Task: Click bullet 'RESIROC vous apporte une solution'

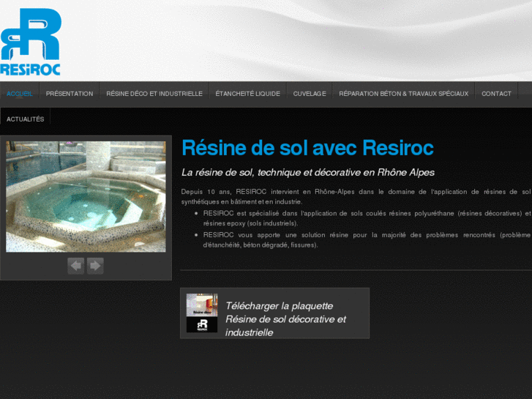Action: click(x=367, y=239)
